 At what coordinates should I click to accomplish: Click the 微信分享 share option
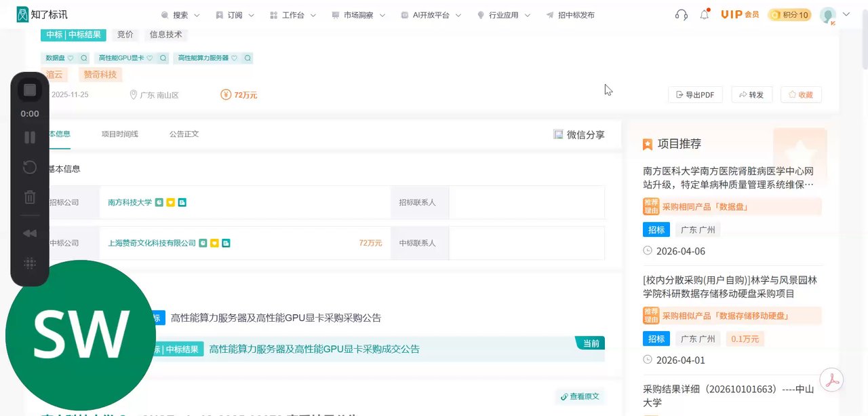click(579, 135)
